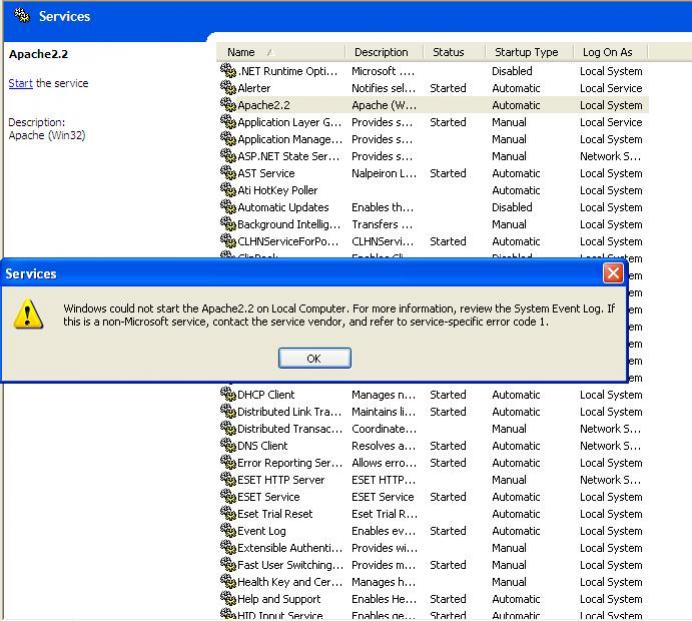The height and width of the screenshot is (621, 692).
Task: Click the DHCP Client gear icon
Action: click(x=228, y=394)
